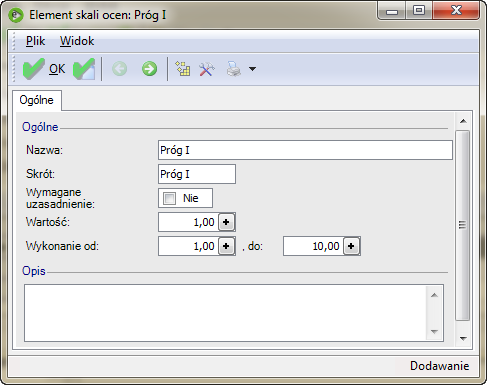The height and width of the screenshot is (385, 487).
Task: Click Opis scrollbar down arrow
Action: tap(434, 332)
